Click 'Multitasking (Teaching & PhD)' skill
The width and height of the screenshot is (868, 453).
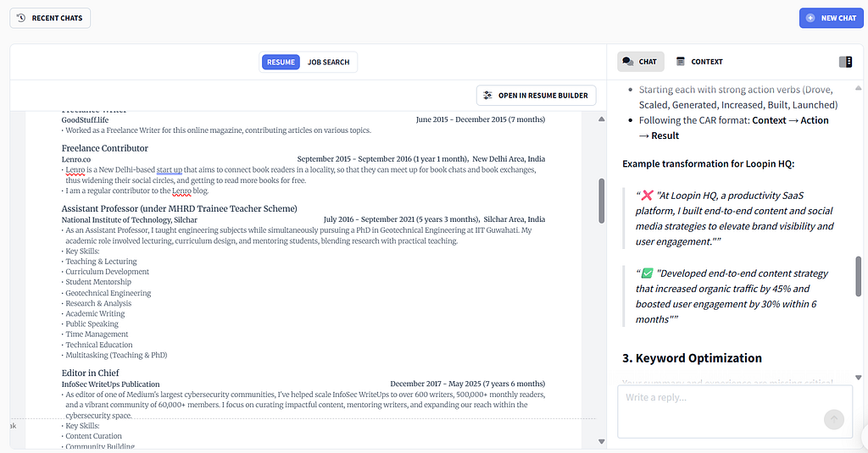(116, 355)
